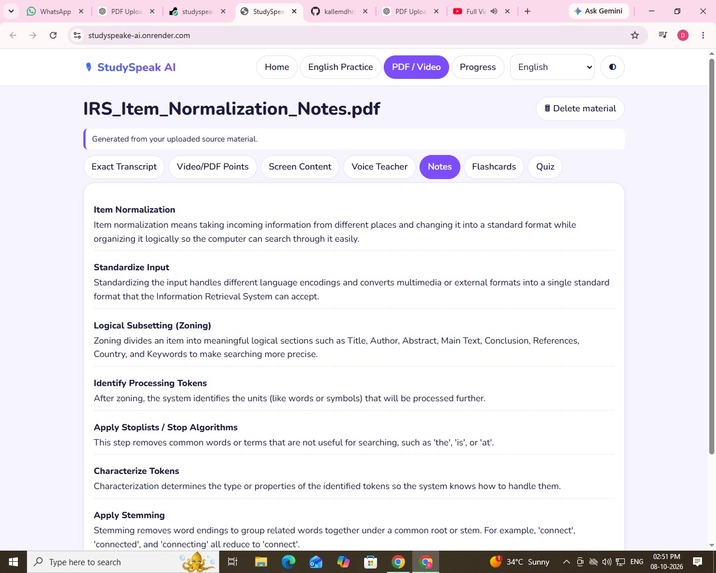The width and height of the screenshot is (716, 573).
Task: Select the 'Item Normalization' note heading
Action: coord(134,210)
